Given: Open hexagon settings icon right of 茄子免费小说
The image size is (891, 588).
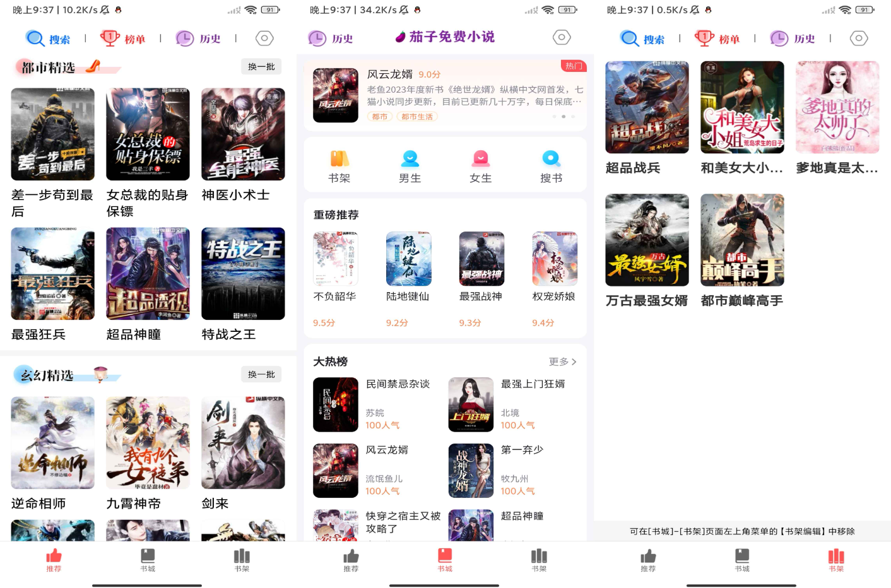Looking at the screenshot, I should 561,37.
